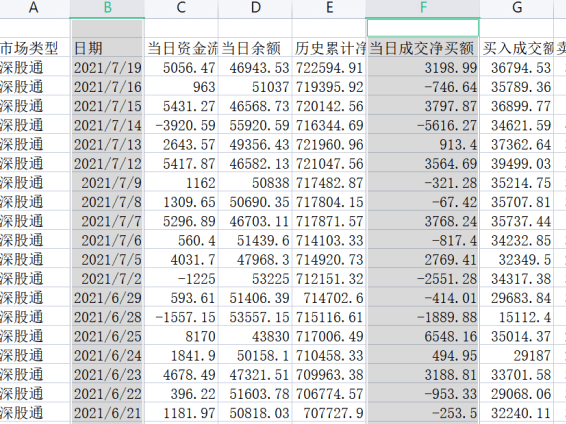This screenshot has width=566, height=424.
Task: Select date cell 2021/7/16
Action: click(107, 87)
